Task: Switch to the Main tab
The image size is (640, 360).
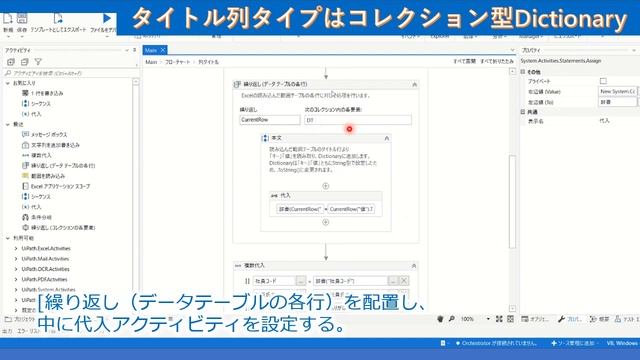Action: [x=151, y=50]
